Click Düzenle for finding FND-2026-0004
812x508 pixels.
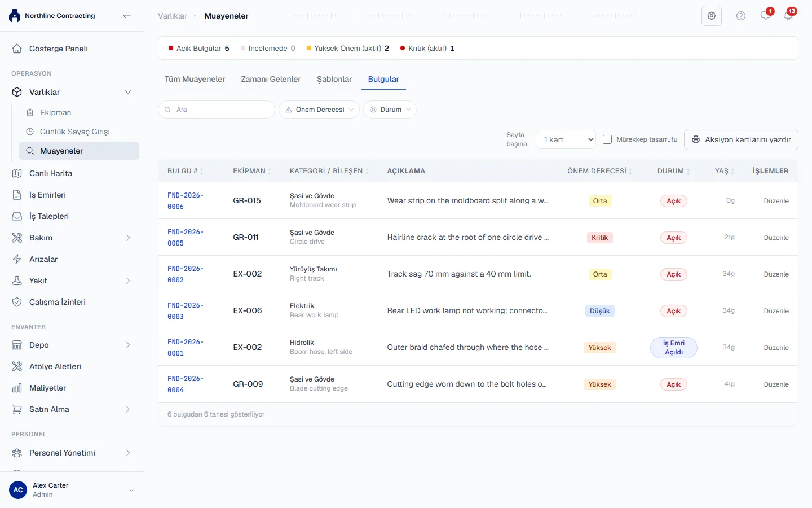pos(776,384)
